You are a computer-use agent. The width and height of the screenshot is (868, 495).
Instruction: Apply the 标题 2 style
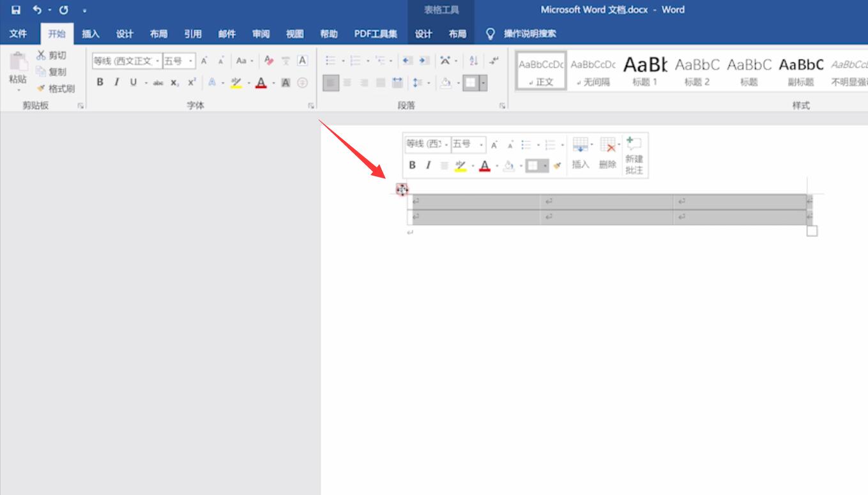697,70
